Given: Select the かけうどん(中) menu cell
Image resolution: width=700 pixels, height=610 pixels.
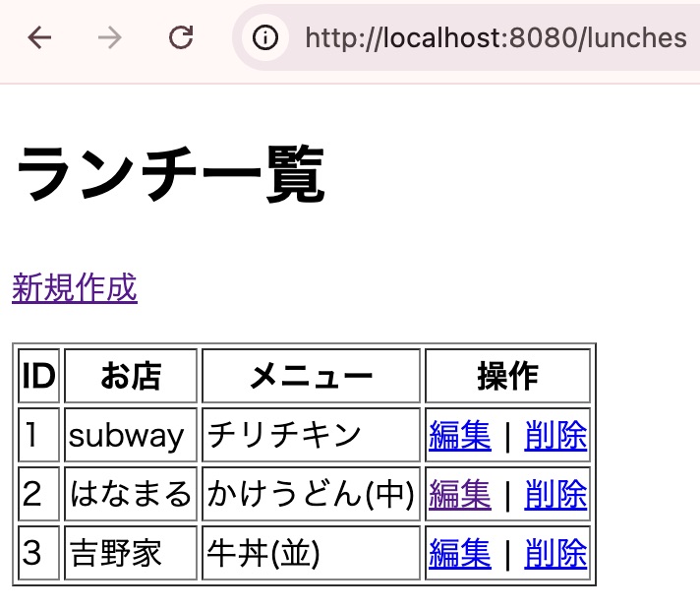Looking at the screenshot, I should (x=311, y=494).
